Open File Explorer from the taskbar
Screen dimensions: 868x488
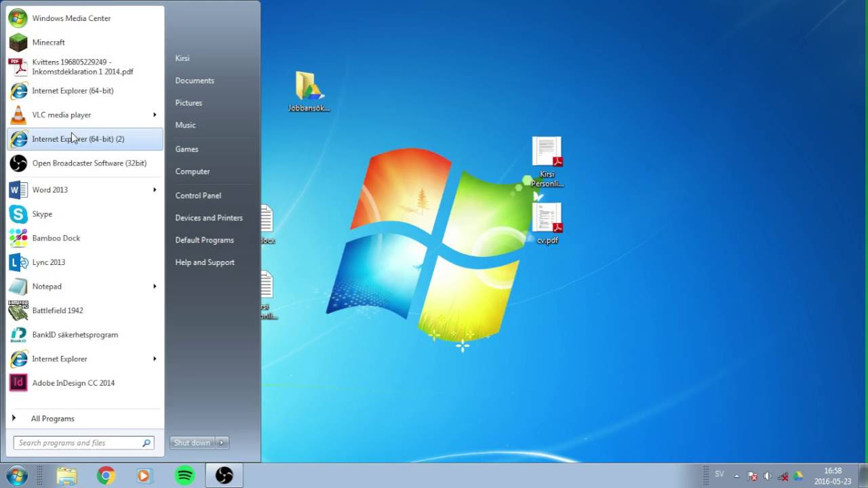pyautogui.click(x=66, y=476)
